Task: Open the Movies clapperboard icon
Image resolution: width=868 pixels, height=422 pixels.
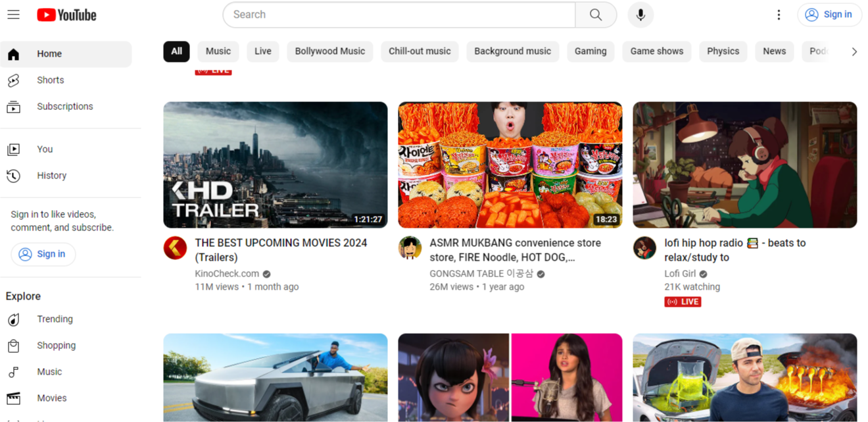Action: (x=14, y=398)
